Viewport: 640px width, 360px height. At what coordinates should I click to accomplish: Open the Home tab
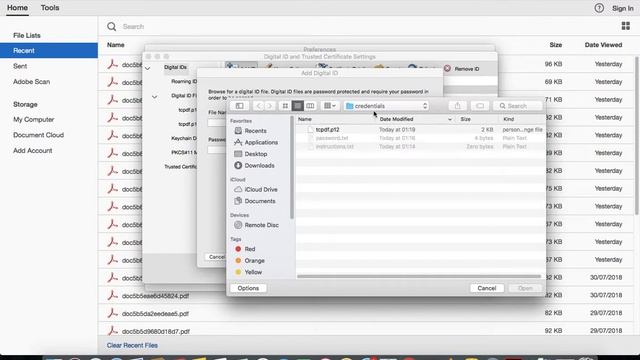pyautogui.click(x=17, y=8)
